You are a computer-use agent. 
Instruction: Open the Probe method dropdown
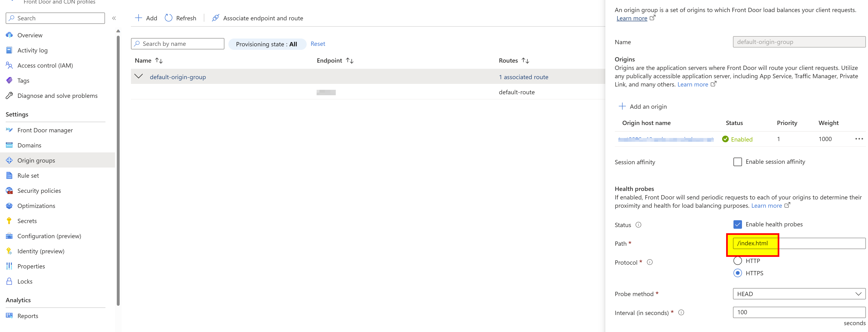click(798, 293)
